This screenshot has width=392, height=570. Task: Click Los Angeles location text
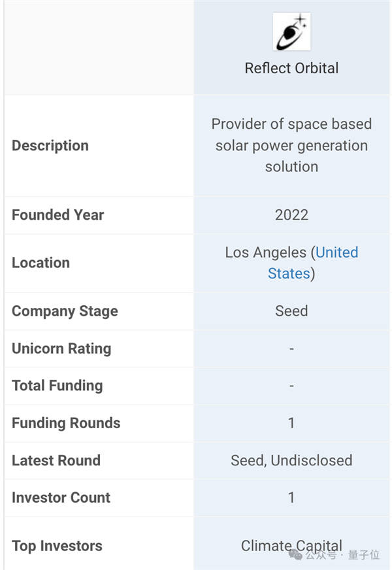[x=265, y=253]
